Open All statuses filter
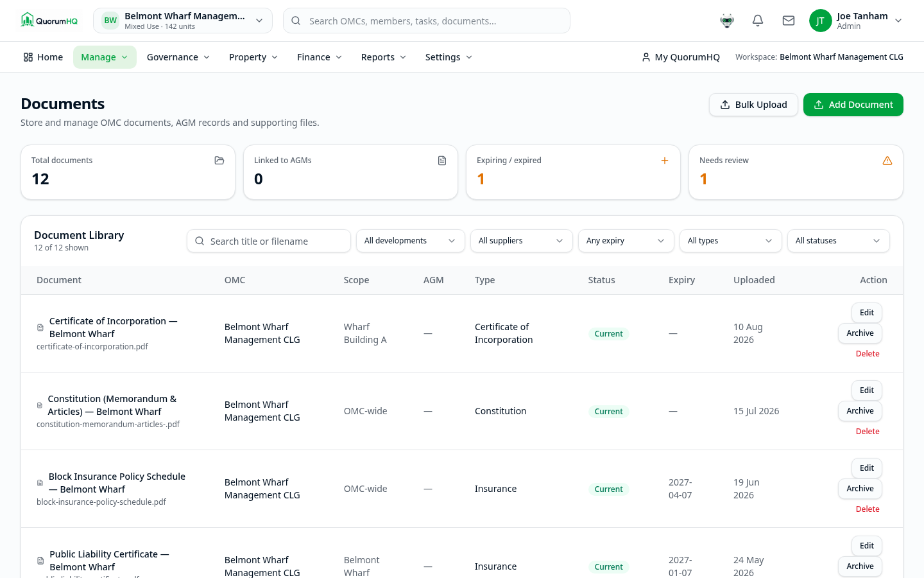The width and height of the screenshot is (924, 578). click(839, 241)
